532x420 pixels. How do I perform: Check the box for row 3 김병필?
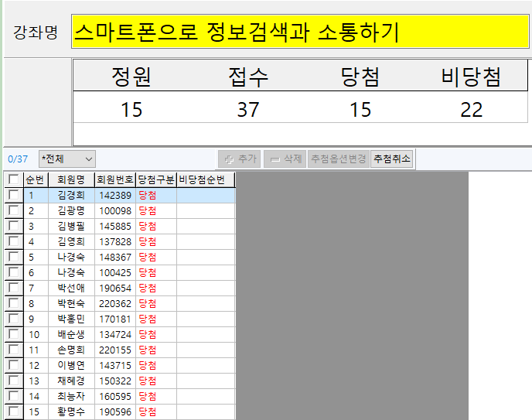point(14,226)
